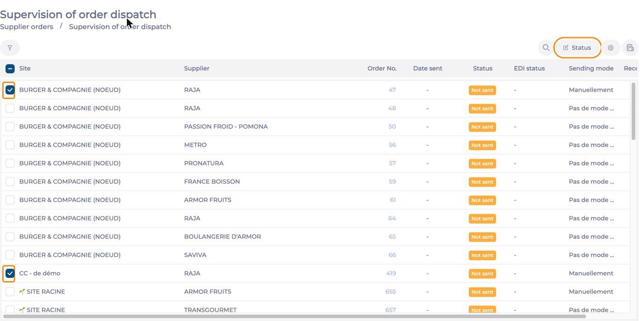Sort by the EDI status column header

click(529, 68)
